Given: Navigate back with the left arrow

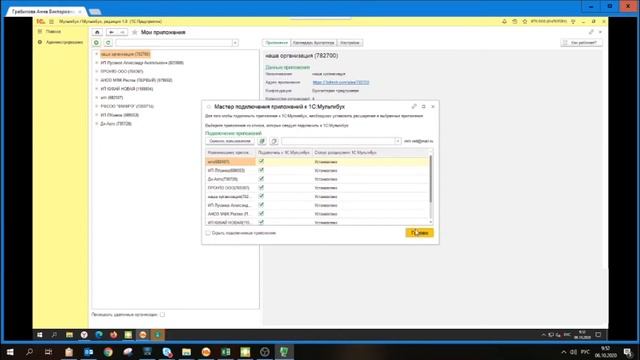Looking at the screenshot, I should tap(111, 32).
